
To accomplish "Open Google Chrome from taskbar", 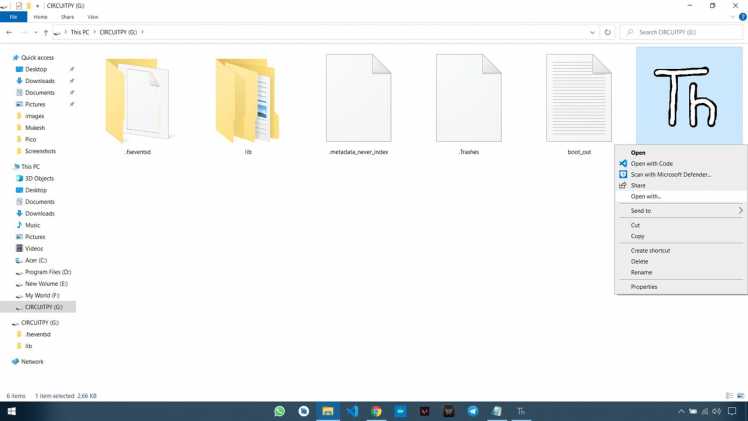I will 376,411.
